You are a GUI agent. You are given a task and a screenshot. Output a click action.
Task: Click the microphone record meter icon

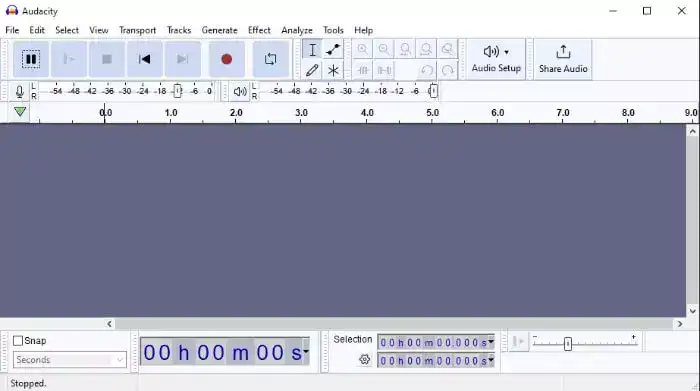pos(19,92)
